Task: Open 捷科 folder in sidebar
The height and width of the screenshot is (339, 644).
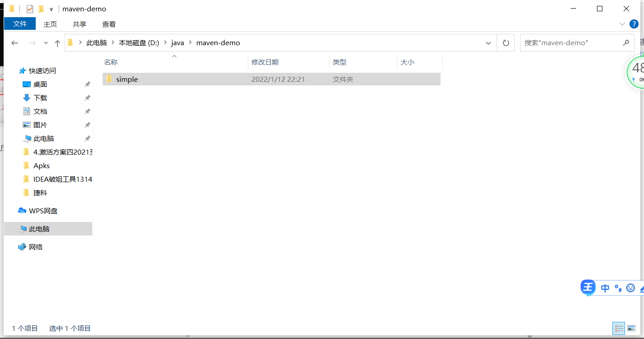Action: click(x=40, y=193)
